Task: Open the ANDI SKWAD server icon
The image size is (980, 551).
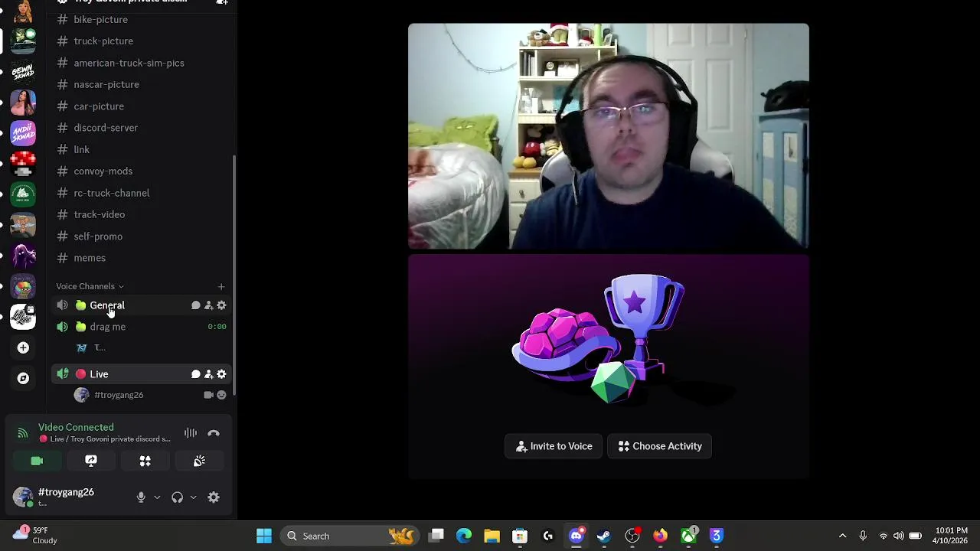Action: 23,133
